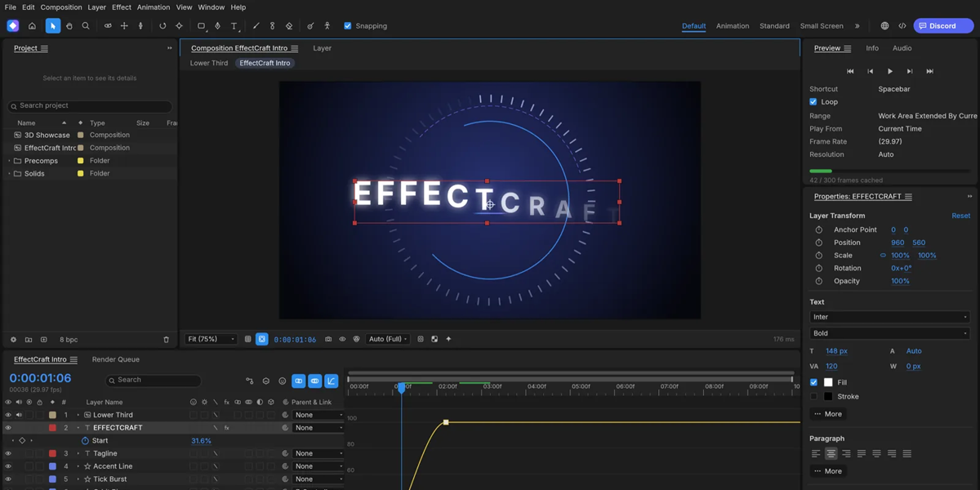Open the Composition menu
The image size is (980, 490).
tap(61, 7)
